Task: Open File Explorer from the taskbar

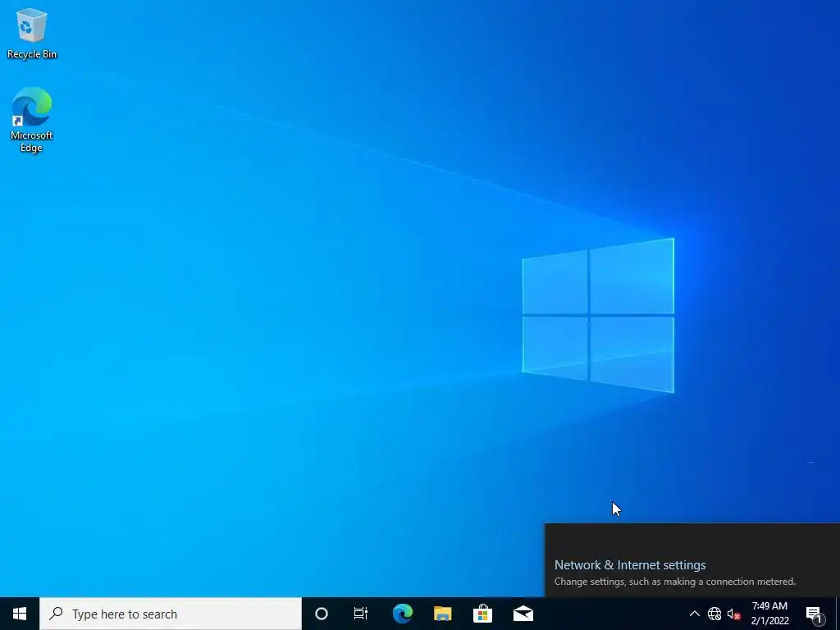Action: tap(442, 614)
